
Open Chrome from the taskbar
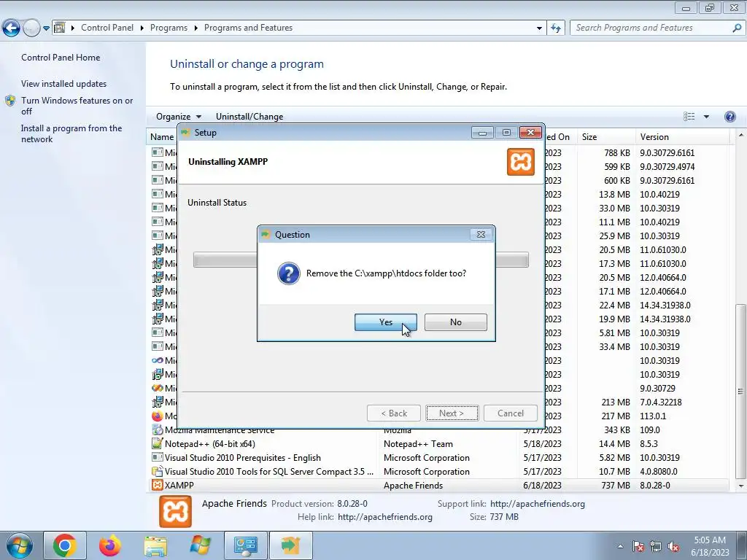(65, 545)
